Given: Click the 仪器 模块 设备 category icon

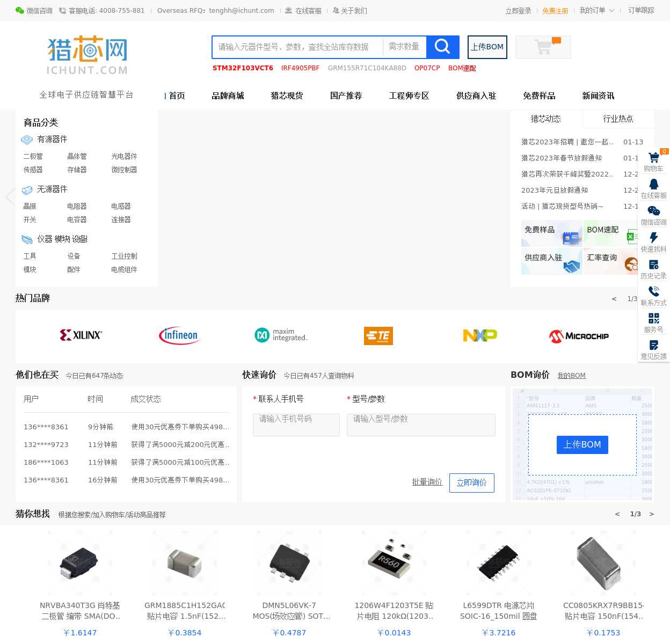Looking at the screenshot, I should (27, 239).
